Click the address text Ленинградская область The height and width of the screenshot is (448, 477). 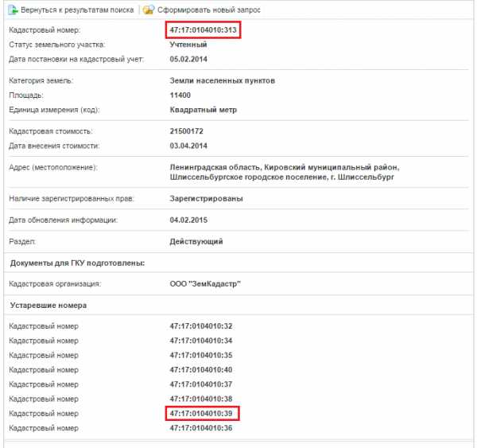click(215, 167)
